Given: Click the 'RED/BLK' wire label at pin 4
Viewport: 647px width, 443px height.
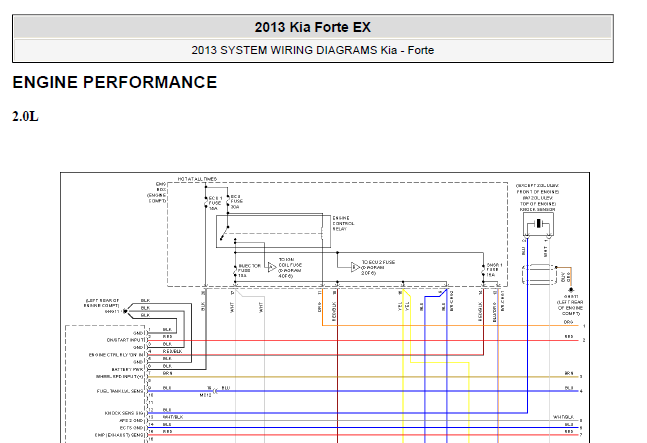Looking at the screenshot, I should pyautogui.click(x=172, y=351).
